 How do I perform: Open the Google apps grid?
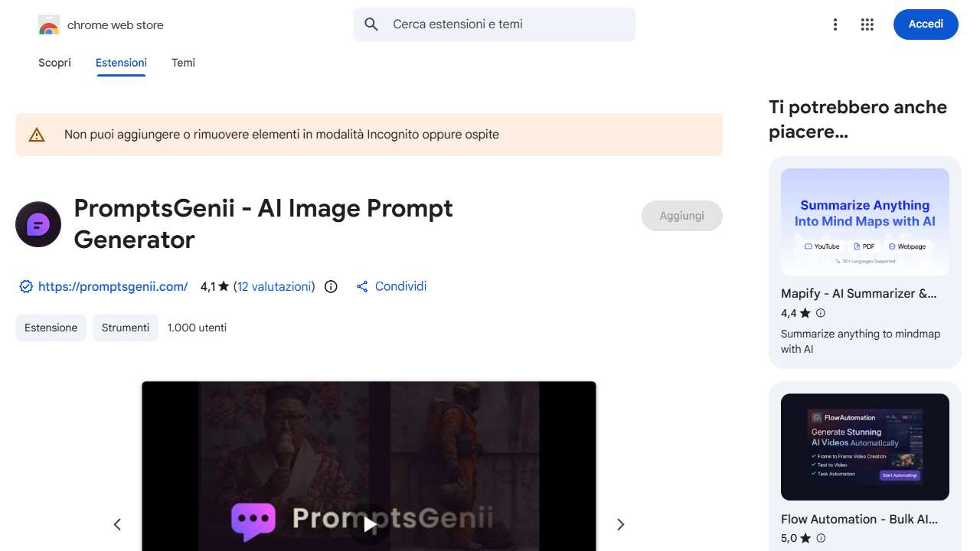pyautogui.click(x=867, y=24)
